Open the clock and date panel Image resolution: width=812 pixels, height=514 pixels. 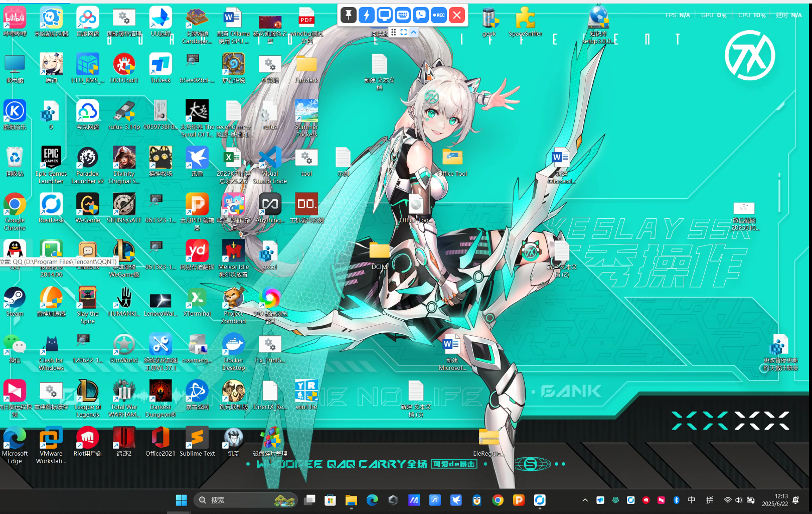775,500
